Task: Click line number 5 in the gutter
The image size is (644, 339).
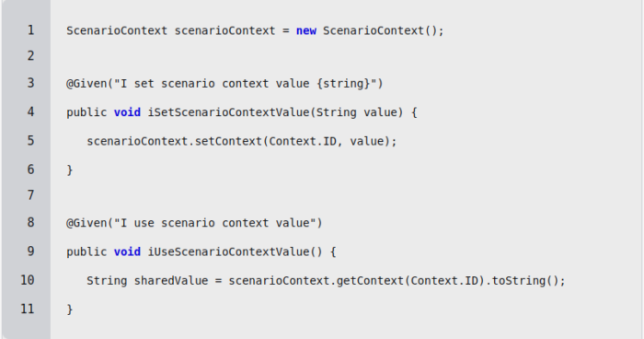Action: (30, 141)
